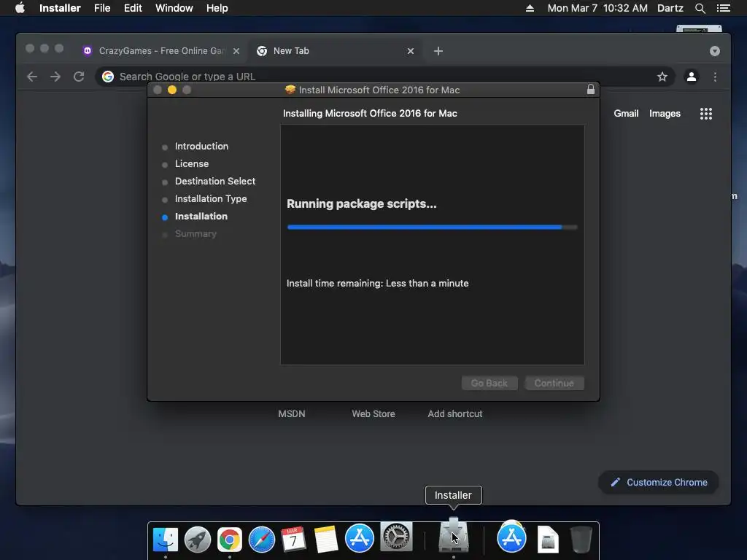747x560 pixels.
Task: Open Chrome three-dot menu
Action: click(x=715, y=77)
